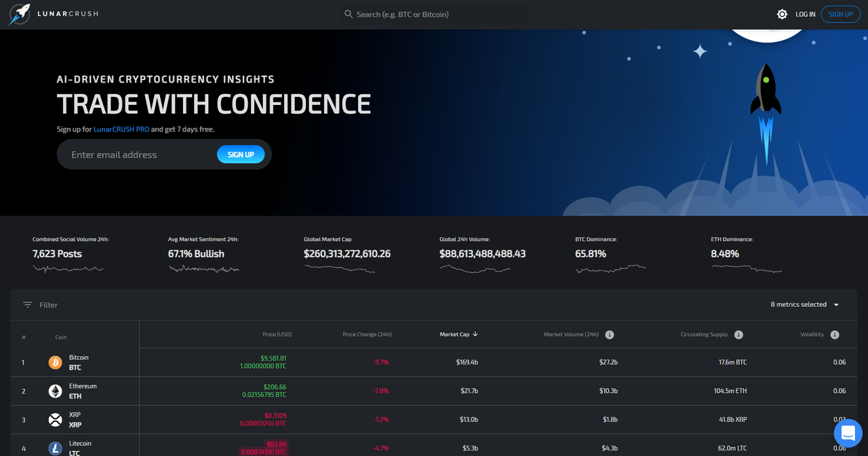Click Ethereum price $206.66
Image resolution: width=868 pixels, height=456 pixels.
tap(276, 387)
